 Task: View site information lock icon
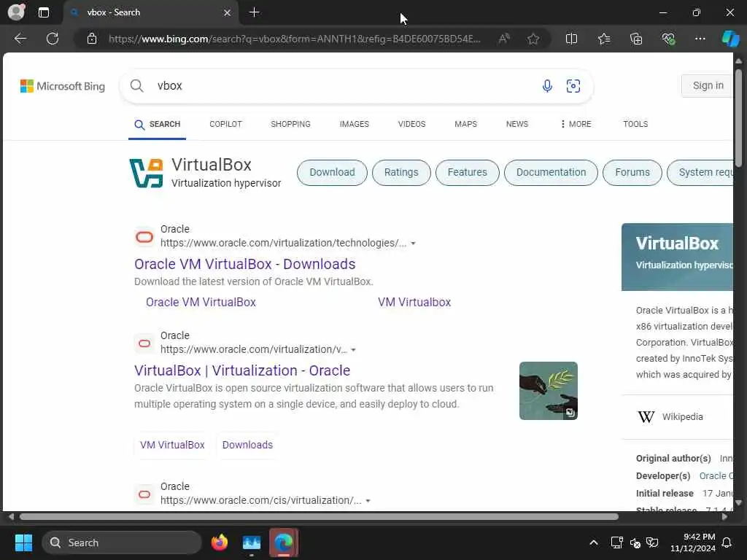[x=92, y=39]
